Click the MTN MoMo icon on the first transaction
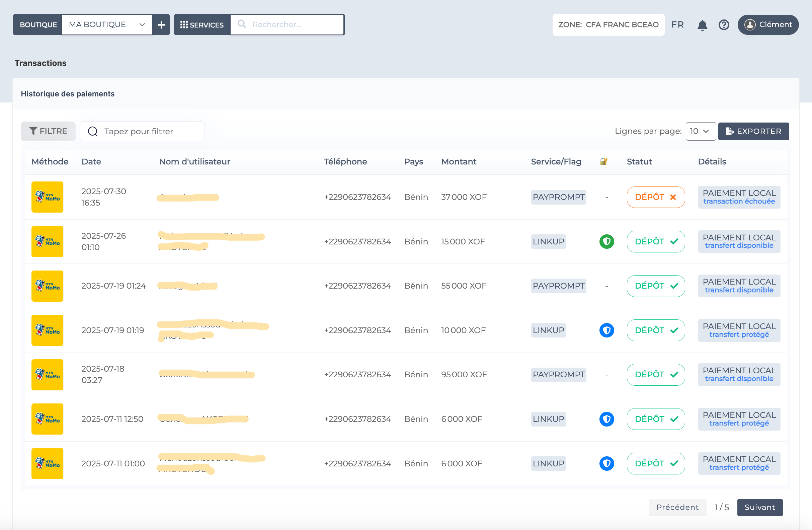The width and height of the screenshot is (812, 530). pos(47,197)
